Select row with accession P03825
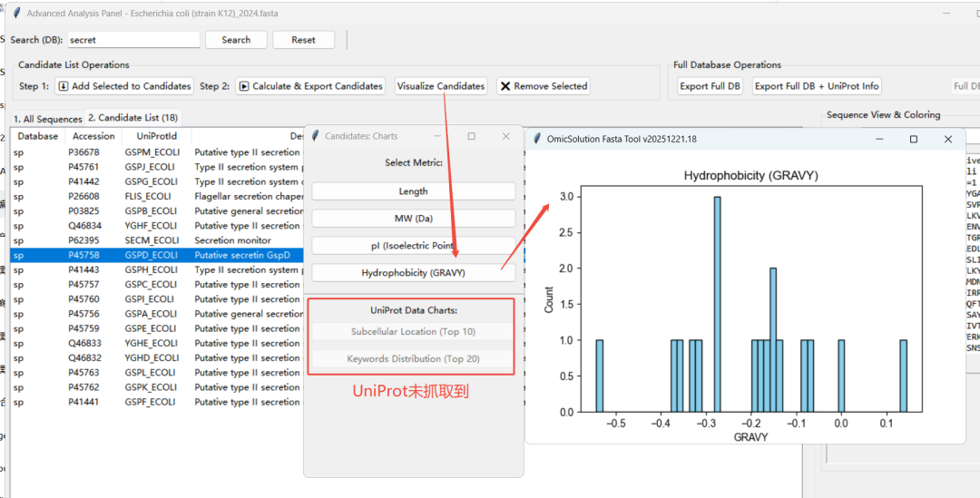The width and height of the screenshot is (980, 498). point(157,211)
